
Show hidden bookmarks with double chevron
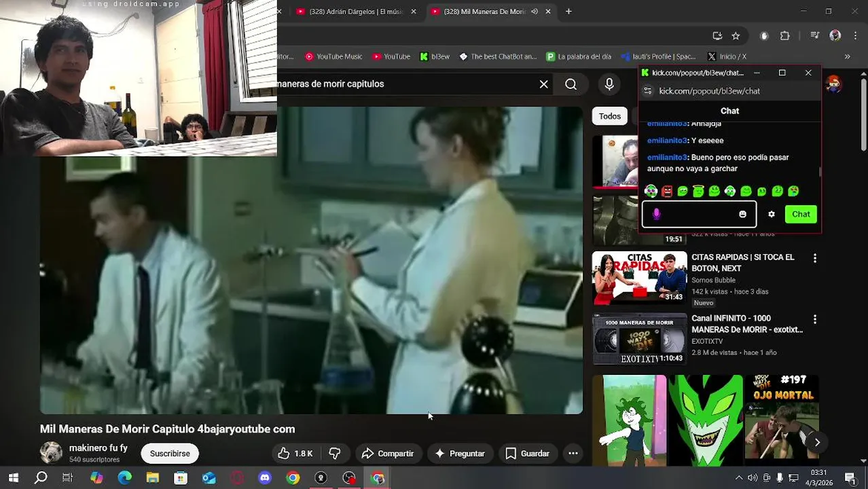(x=847, y=57)
